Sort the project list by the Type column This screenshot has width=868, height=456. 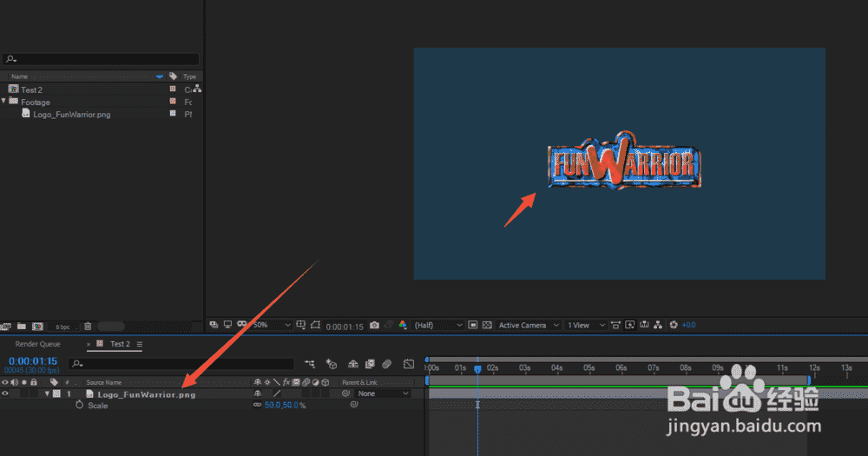click(190, 76)
